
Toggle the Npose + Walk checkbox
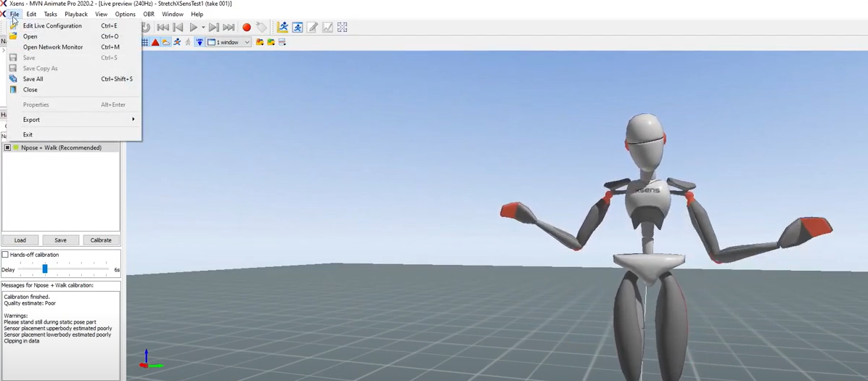(x=7, y=148)
